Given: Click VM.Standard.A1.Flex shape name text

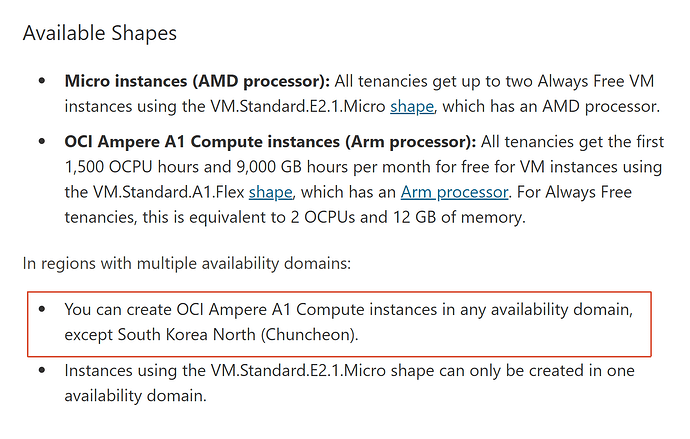Looking at the screenshot, I should (169, 193).
